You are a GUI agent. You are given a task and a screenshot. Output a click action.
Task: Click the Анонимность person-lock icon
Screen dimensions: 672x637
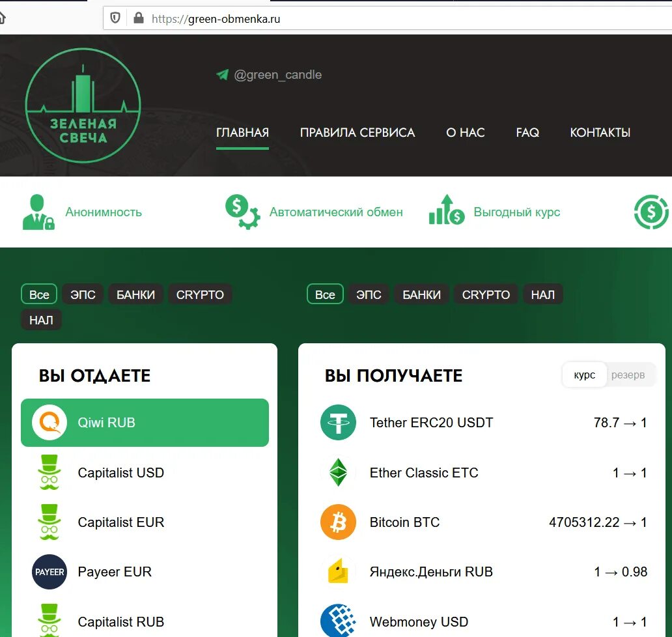click(38, 212)
